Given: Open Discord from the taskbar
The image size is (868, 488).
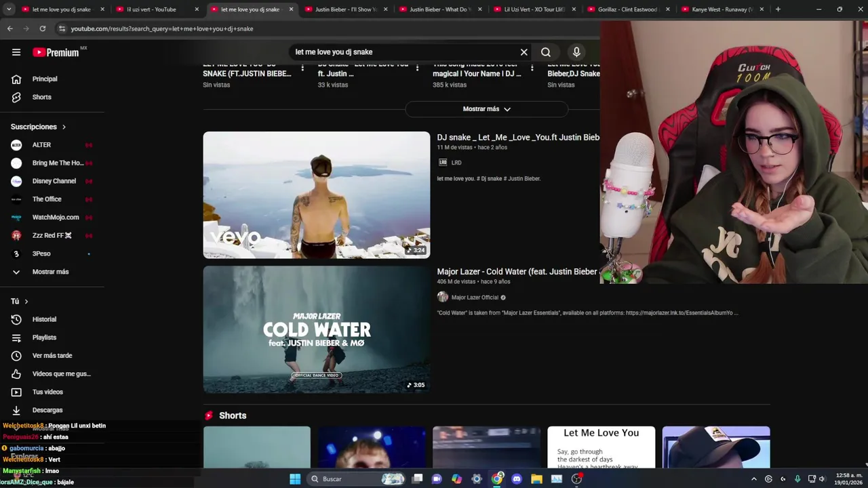Looking at the screenshot, I should (x=517, y=479).
